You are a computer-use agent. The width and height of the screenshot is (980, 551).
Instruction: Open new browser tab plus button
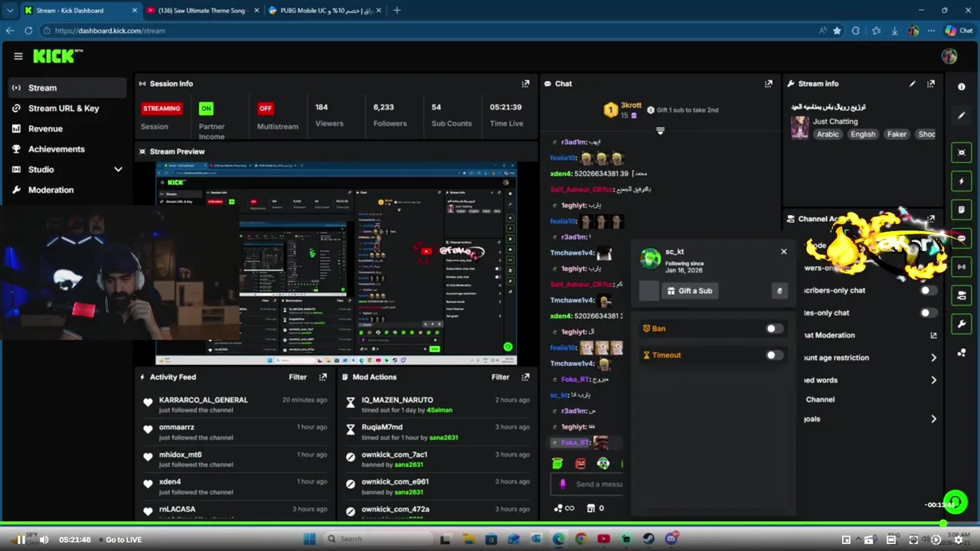pos(397,11)
